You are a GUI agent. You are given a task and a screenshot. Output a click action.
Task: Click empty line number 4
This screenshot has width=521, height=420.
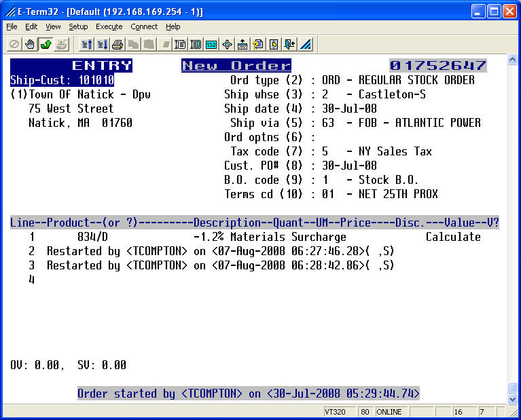[31, 280]
